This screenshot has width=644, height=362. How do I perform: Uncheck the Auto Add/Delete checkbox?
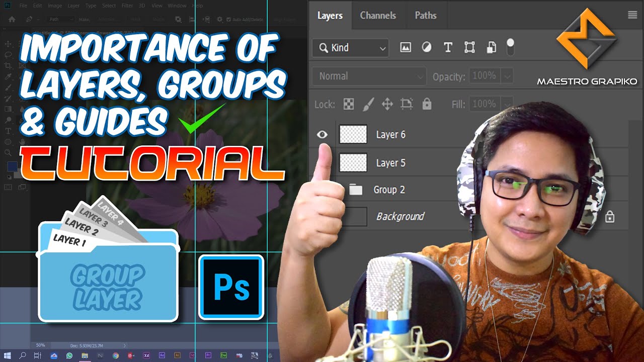[x=229, y=20]
